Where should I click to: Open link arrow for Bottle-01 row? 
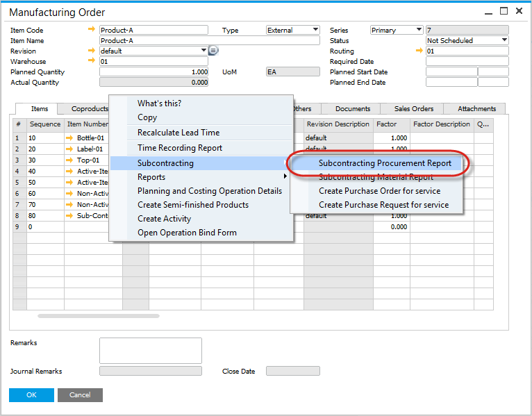coord(69,138)
